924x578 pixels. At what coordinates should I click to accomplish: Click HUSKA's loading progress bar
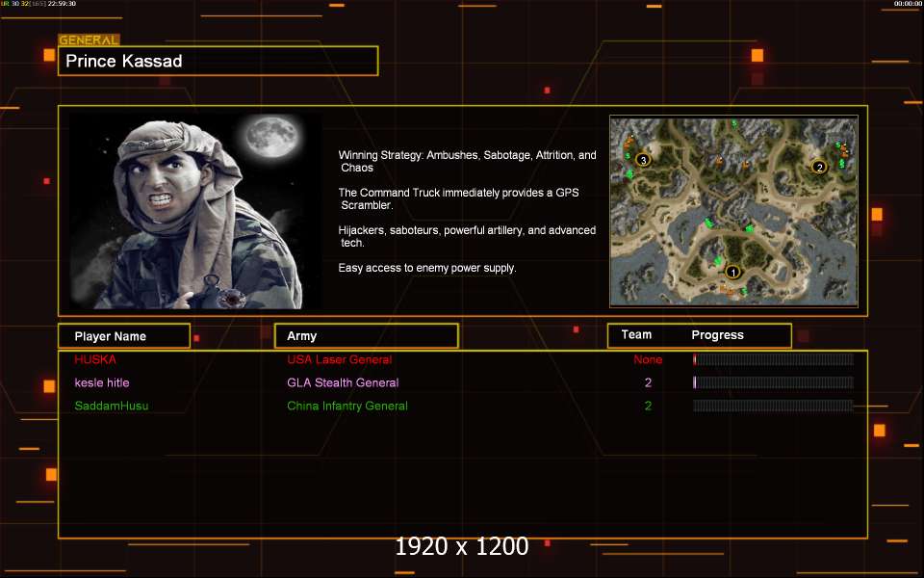pyautogui.click(x=773, y=359)
